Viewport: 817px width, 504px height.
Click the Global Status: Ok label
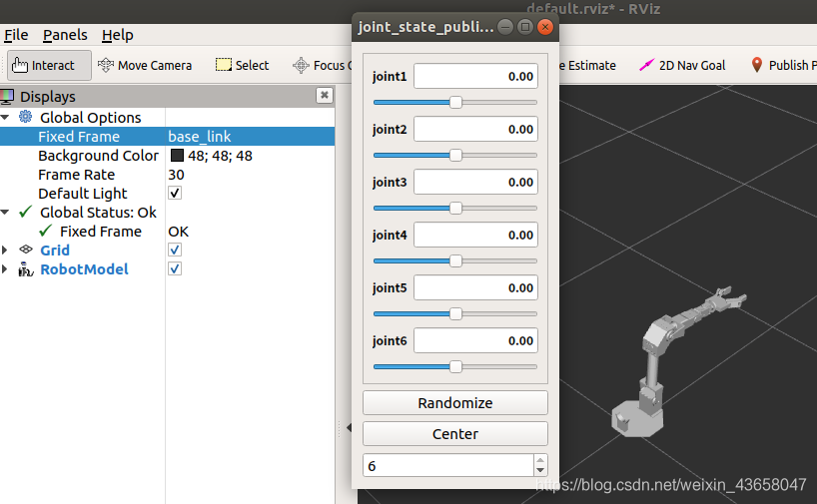[98, 212]
